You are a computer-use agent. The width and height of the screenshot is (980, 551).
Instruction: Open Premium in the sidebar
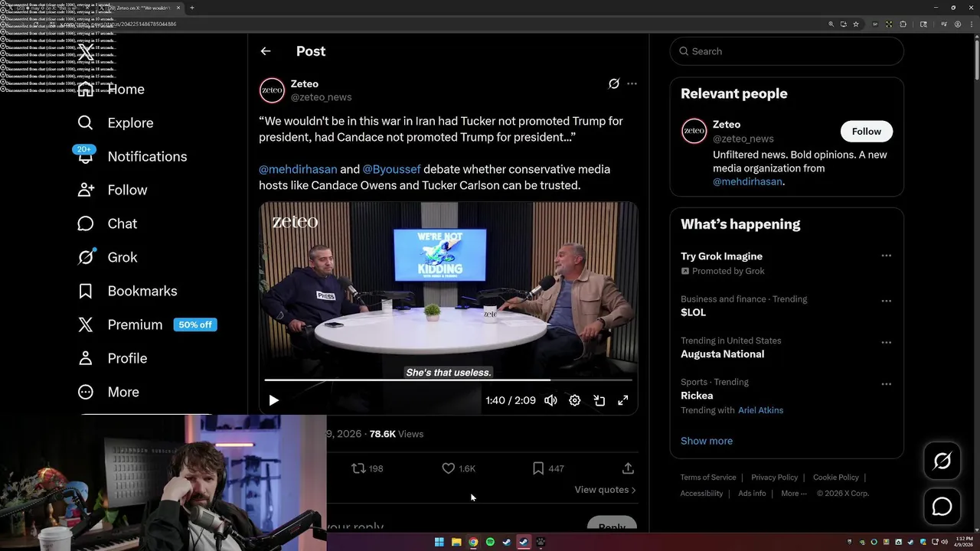point(120,325)
